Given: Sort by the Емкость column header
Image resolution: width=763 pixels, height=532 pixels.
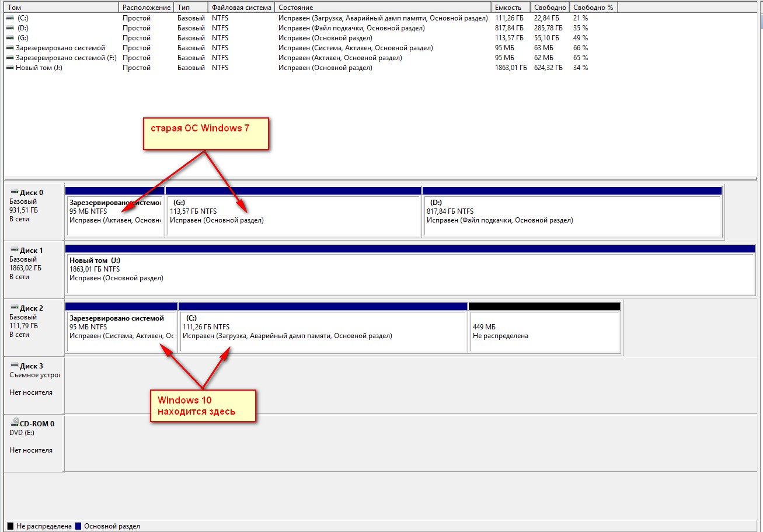Looking at the screenshot, I should pyautogui.click(x=511, y=7).
